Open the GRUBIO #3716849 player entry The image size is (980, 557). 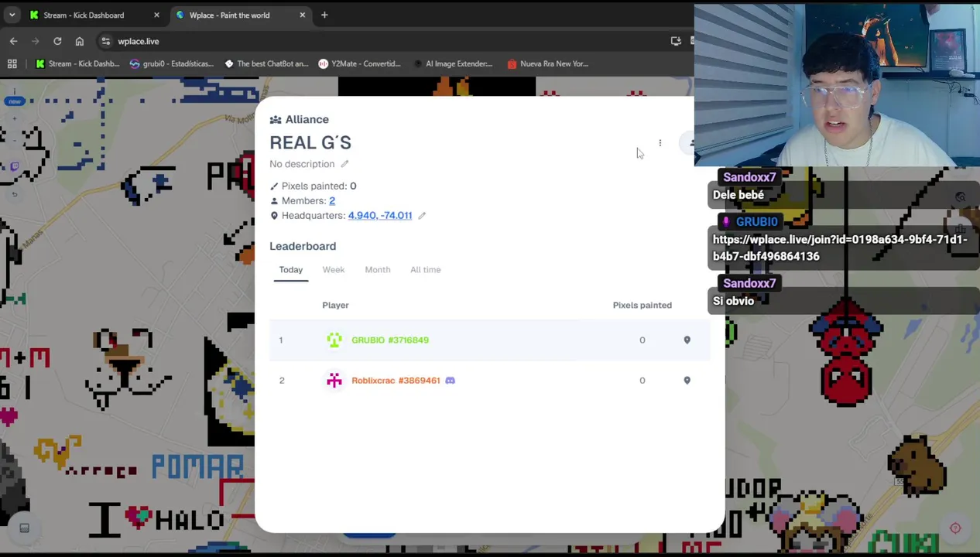(x=390, y=340)
